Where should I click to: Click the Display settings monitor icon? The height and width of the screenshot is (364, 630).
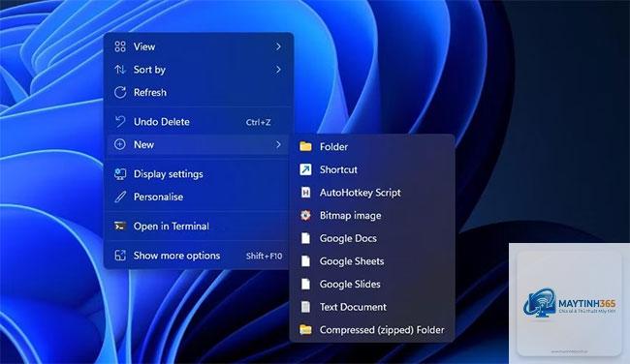tap(120, 174)
